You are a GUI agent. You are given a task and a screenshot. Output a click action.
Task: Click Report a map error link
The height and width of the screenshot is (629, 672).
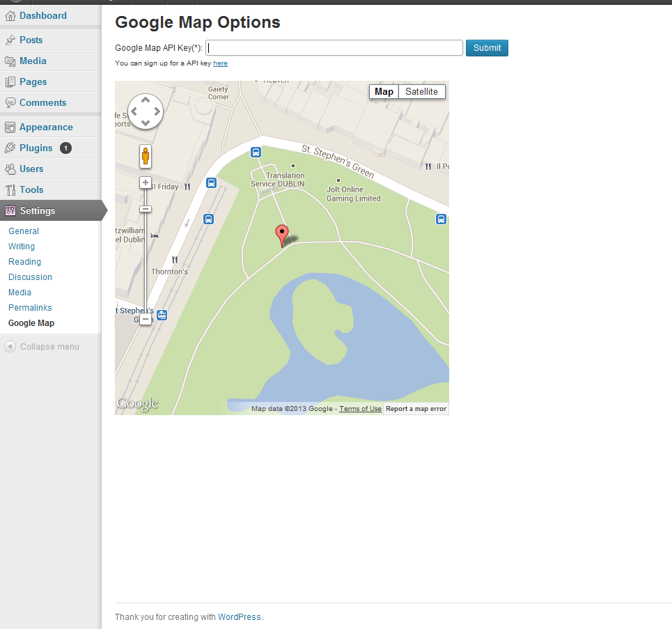pyautogui.click(x=416, y=409)
